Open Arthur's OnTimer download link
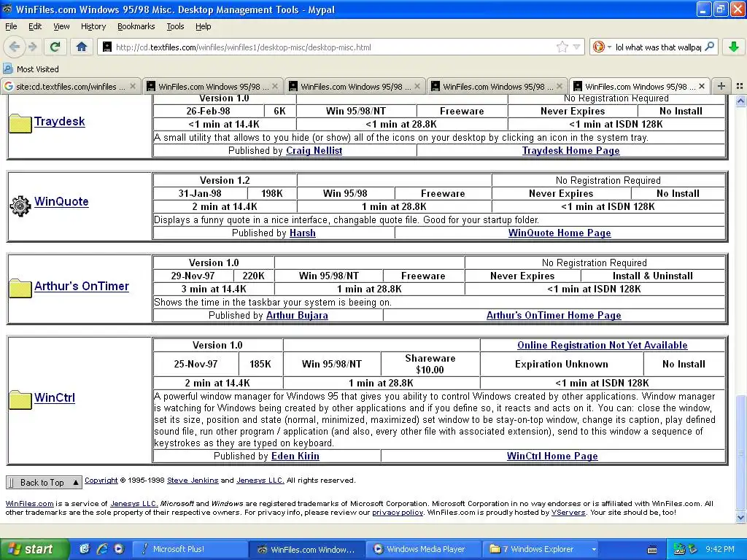This screenshot has width=747, height=560. (82, 286)
